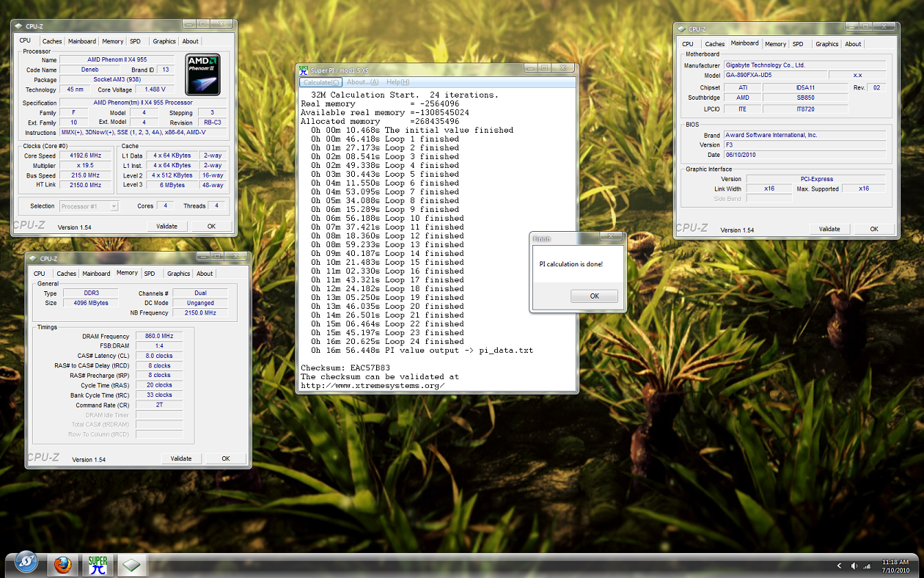Click OK in CPU tab window
This screenshot has width=924, height=578.
click(211, 226)
